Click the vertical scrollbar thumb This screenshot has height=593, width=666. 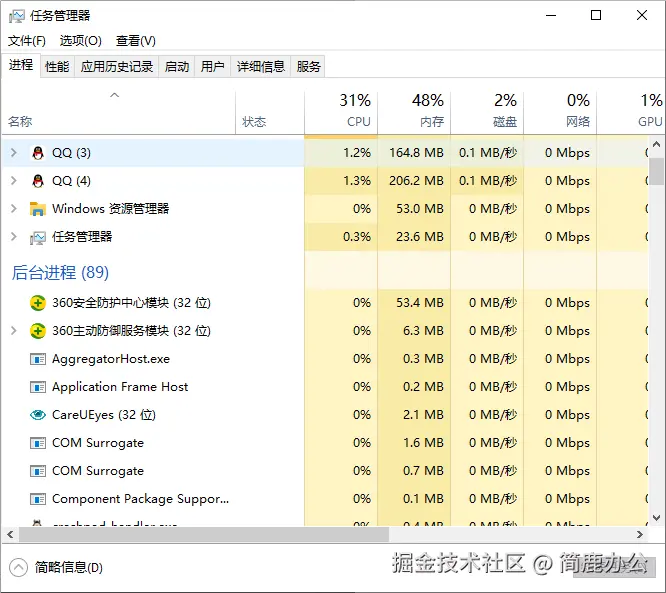point(656,171)
